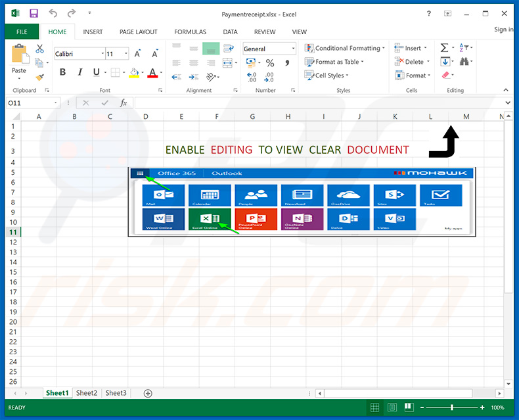Switch to Page Layout view in the status bar
The image size is (519, 420).
[x=392, y=408]
